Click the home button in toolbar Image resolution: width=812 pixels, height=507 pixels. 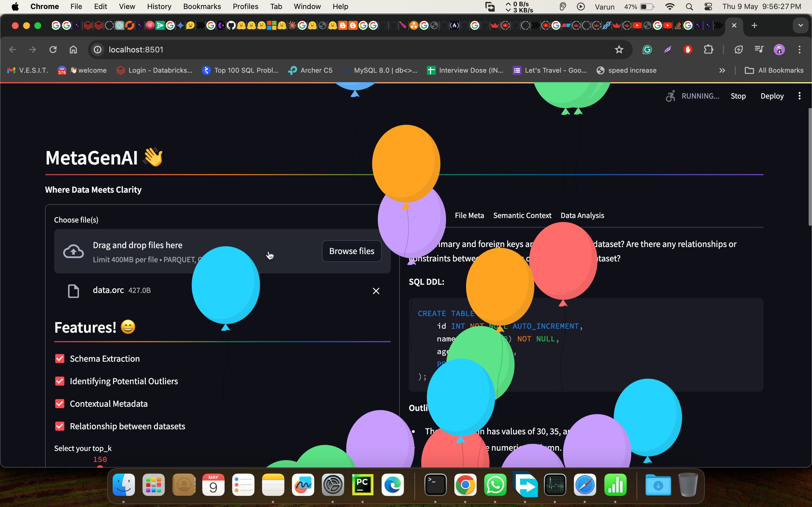point(73,50)
